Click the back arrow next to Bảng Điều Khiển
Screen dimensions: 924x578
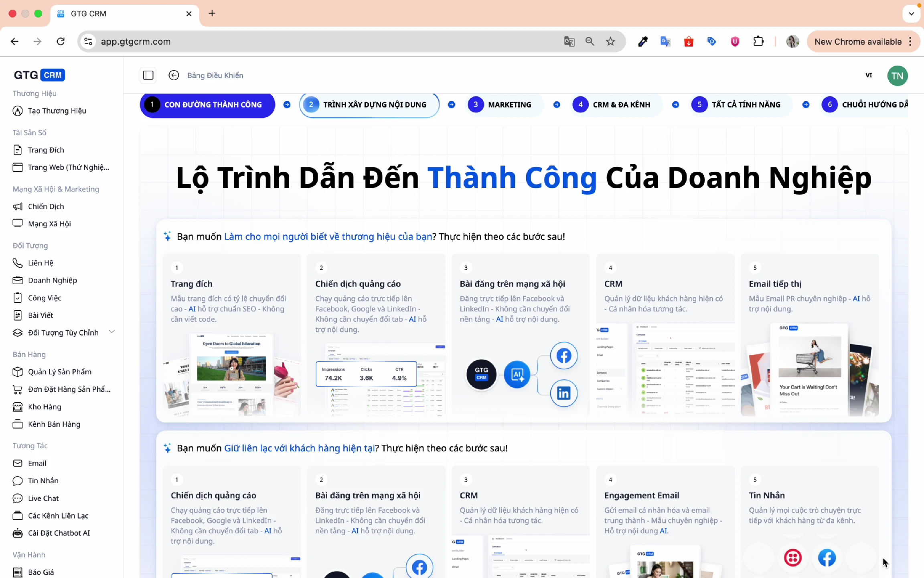(x=174, y=75)
